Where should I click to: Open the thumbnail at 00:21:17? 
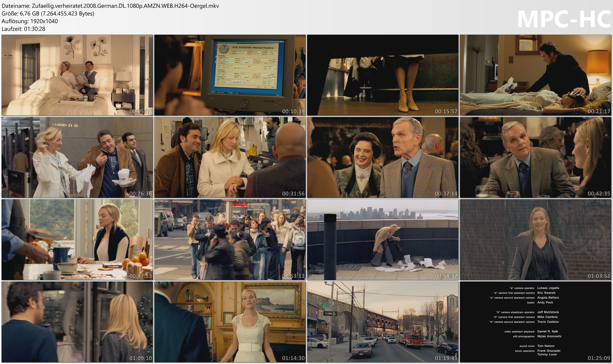coord(535,75)
